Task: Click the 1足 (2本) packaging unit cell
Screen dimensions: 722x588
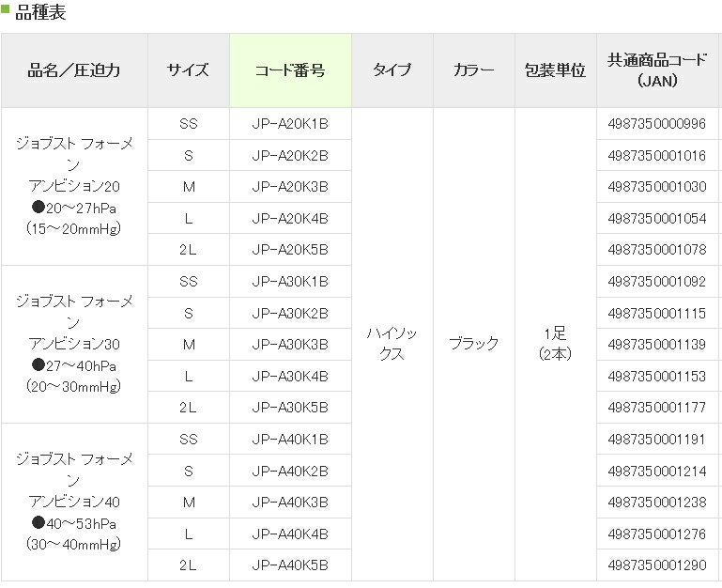Action: pyautogui.click(x=555, y=344)
